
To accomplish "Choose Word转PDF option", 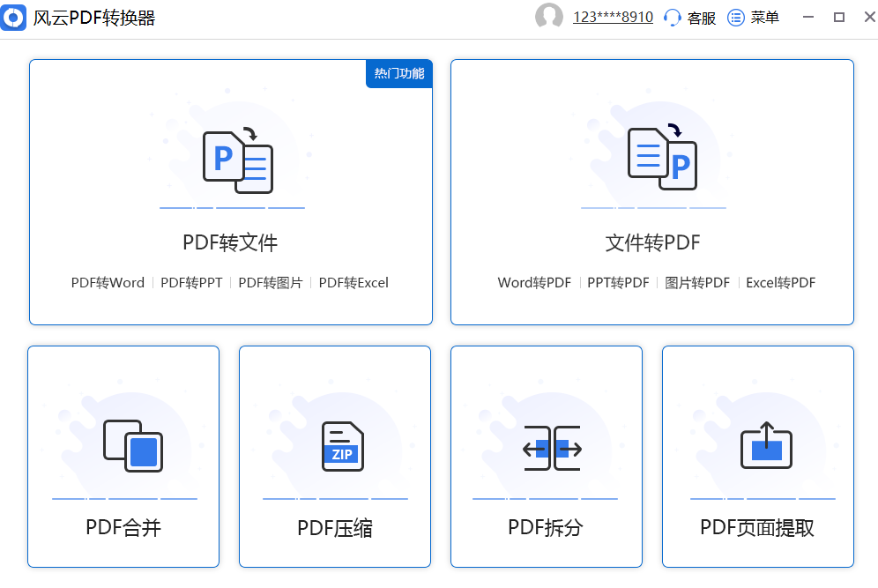I will (534, 283).
